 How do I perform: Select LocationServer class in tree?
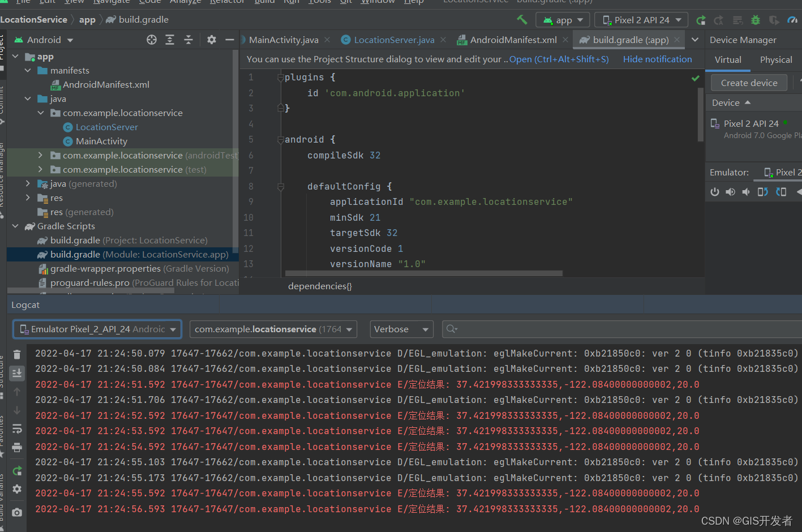(106, 127)
